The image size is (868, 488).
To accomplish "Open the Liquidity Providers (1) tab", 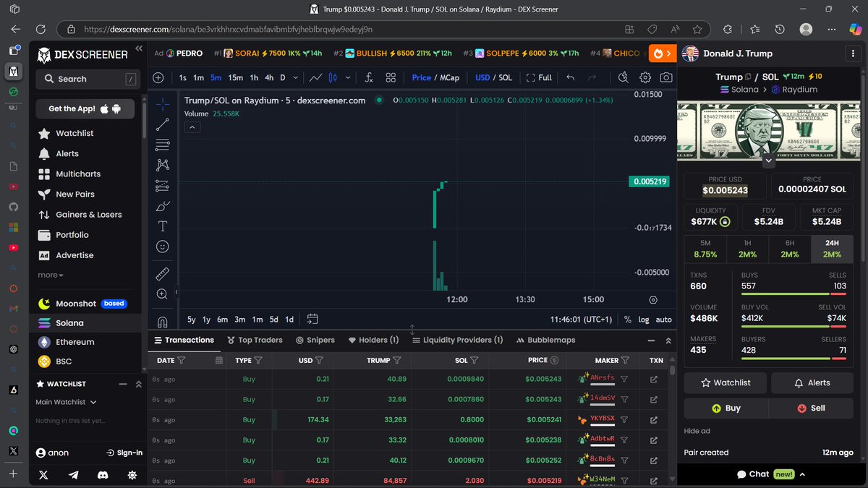I will coord(457,340).
